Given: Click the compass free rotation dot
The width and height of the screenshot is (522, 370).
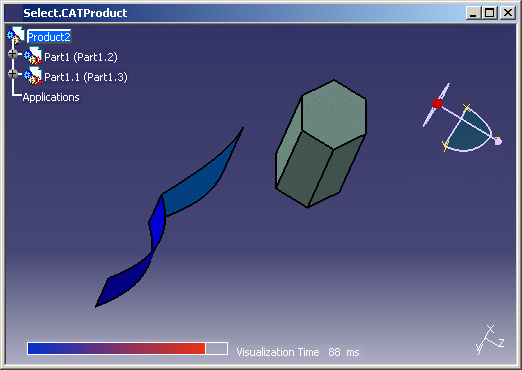Looking at the screenshot, I should pyautogui.click(x=498, y=141).
